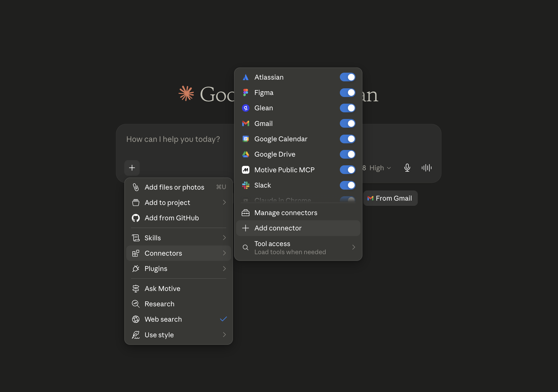558x392 pixels.
Task: Click the Google Calendar connector label
Action: tap(281, 139)
